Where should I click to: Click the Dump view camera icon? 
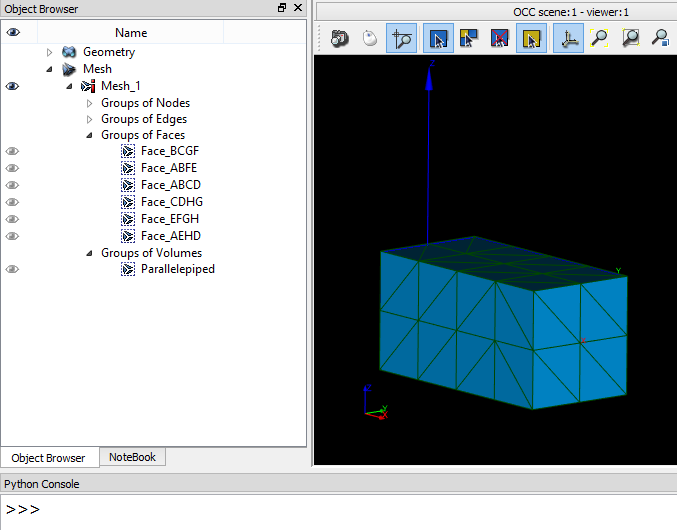coord(340,39)
